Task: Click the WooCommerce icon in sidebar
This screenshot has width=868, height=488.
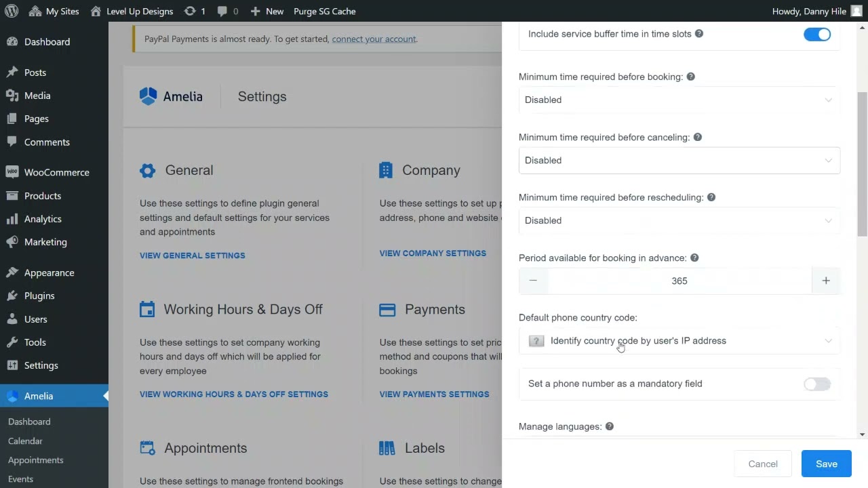Action: (12, 172)
